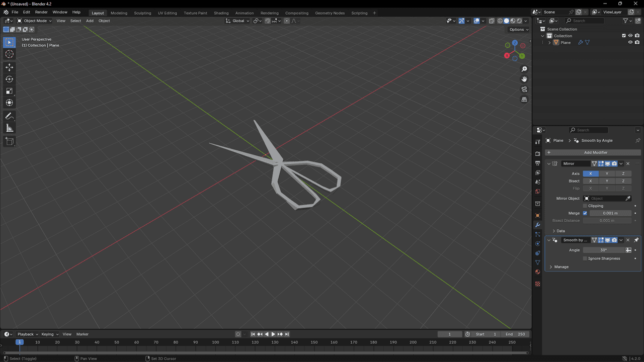Viewport: 644px width, 362px height.
Task: Click the Toggle camera view icon
Action: 524,89
